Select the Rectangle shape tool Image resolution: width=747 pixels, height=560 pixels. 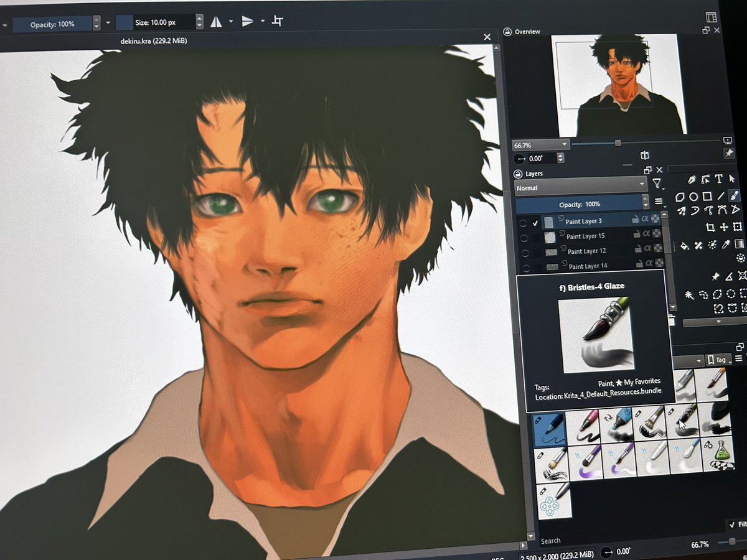(707, 196)
